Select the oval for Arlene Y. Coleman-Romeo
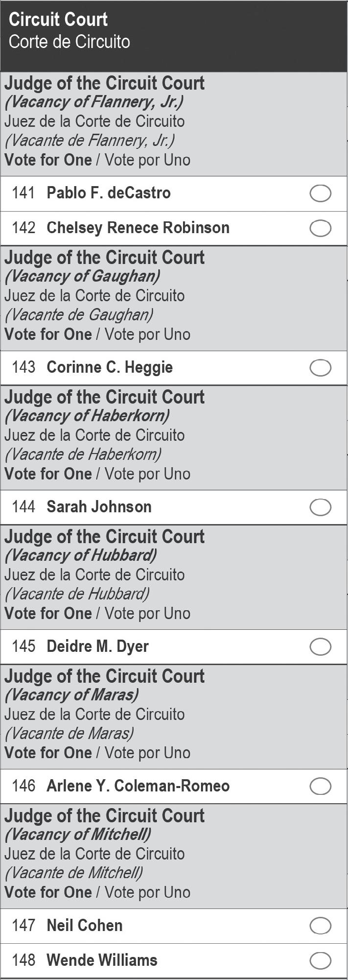 320,787
